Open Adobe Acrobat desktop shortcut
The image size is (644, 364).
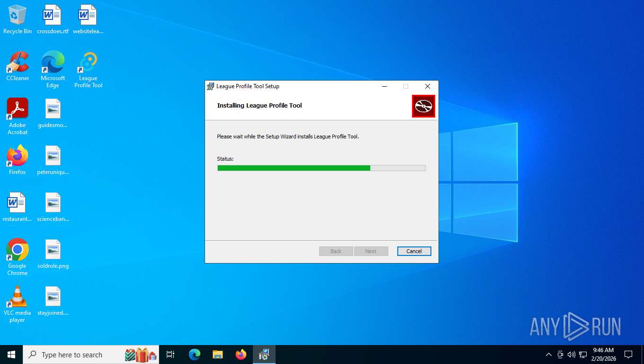tap(18, 117)
